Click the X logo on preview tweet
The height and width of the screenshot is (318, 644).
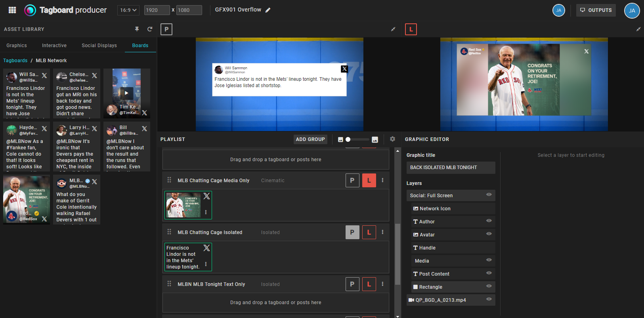(x=344, y=69)
